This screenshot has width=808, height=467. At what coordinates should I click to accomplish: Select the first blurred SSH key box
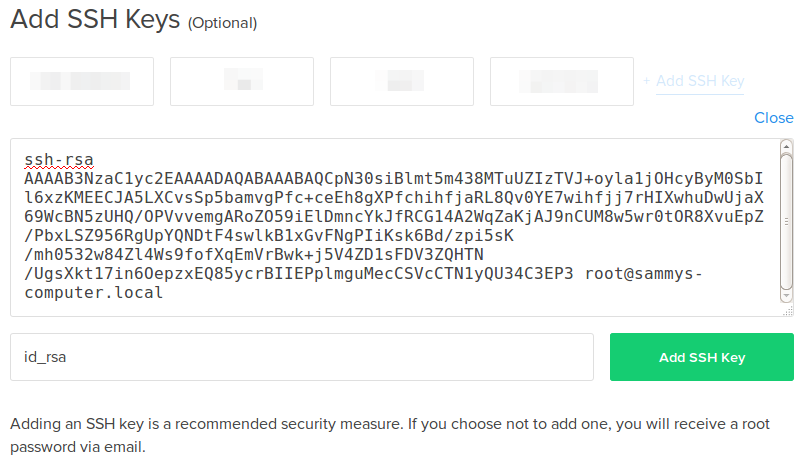82,81
